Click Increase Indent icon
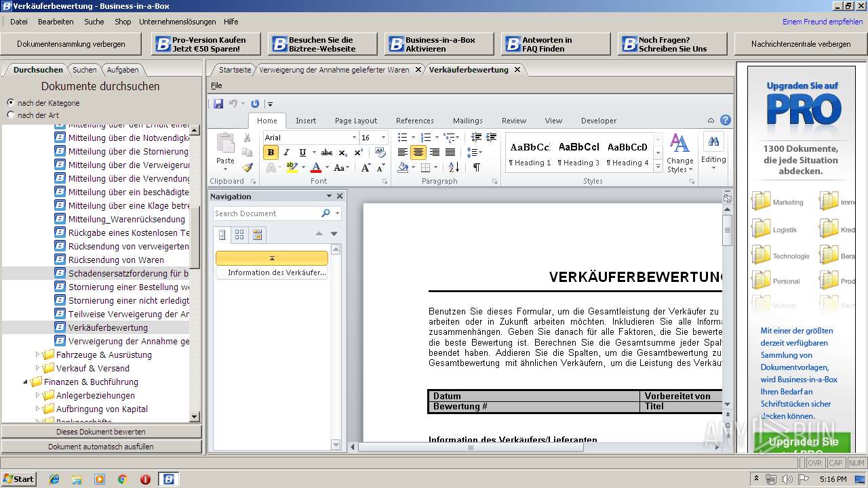This screenshot has height=488, width=868. 492,138
